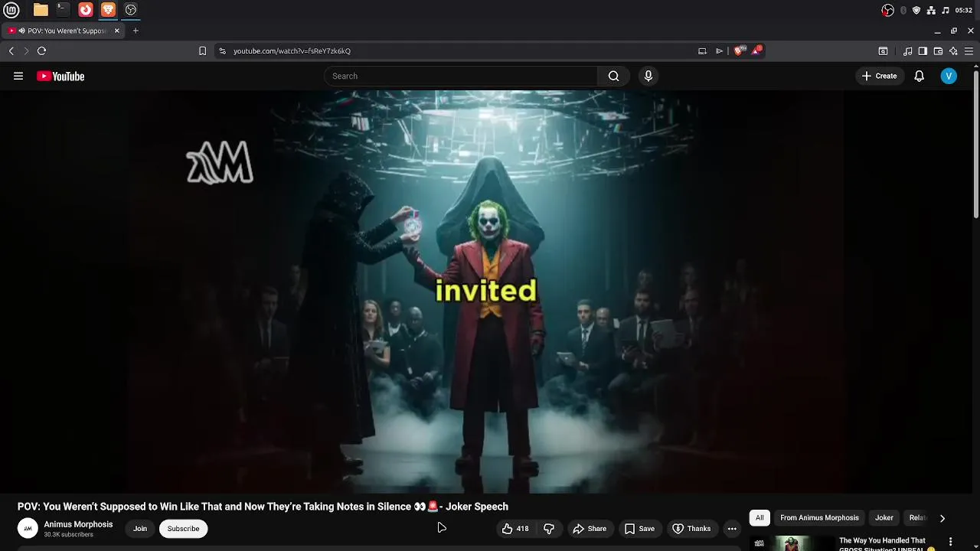Image resolution: width=980 pixels, height=551 pixels.
Task: Select the All filter chip
Action: tap(759, 518)
